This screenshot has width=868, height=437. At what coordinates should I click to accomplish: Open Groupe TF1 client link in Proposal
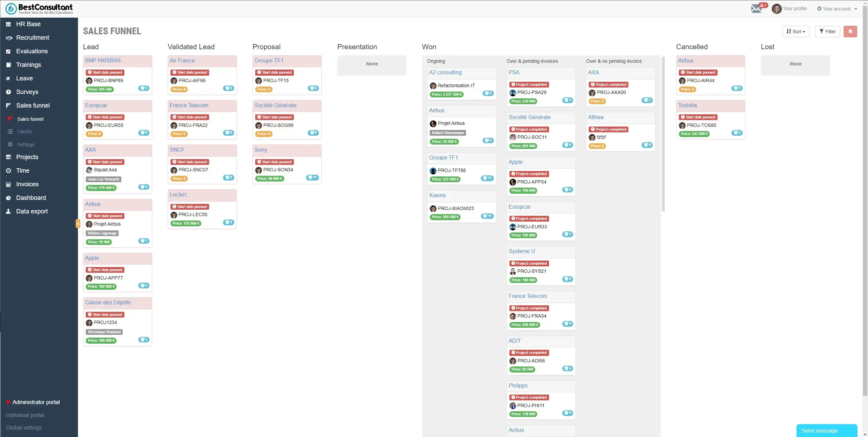point(269,61)
